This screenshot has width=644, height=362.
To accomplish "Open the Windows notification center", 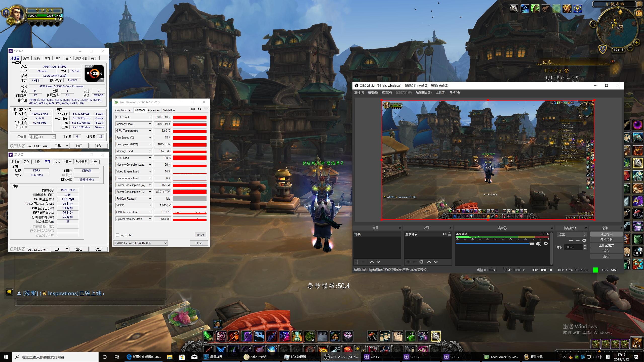I will 636,357.
